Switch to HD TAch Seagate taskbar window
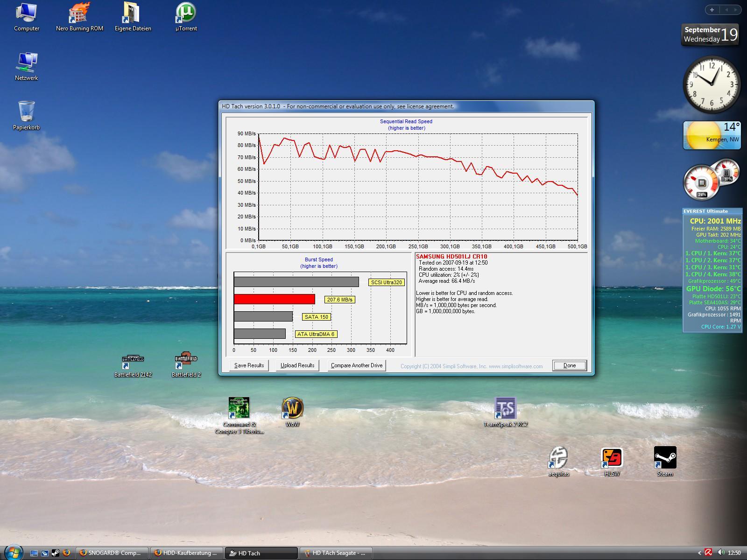Image resolution: width=747 pixels, height=560 pixels. click(x=336, y=553)
